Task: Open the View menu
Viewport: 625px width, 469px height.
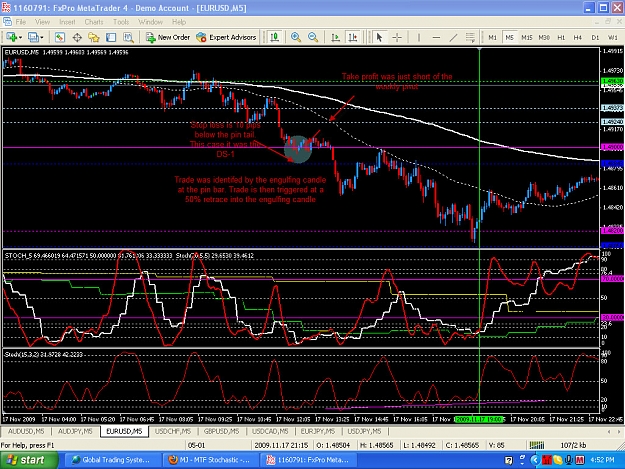Action: (42, 22)
